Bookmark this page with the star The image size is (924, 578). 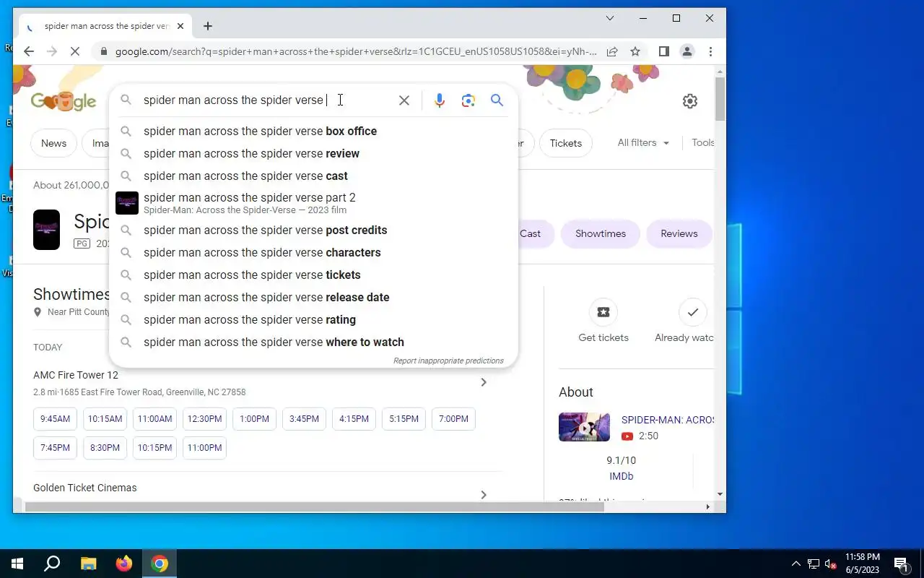click(635, 51)
